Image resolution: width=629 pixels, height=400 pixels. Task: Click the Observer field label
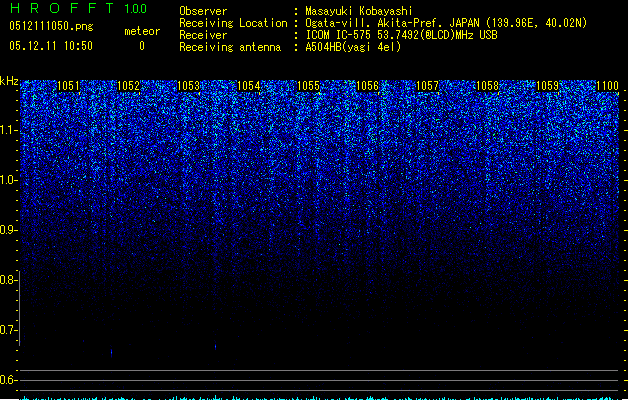[203, 11]
